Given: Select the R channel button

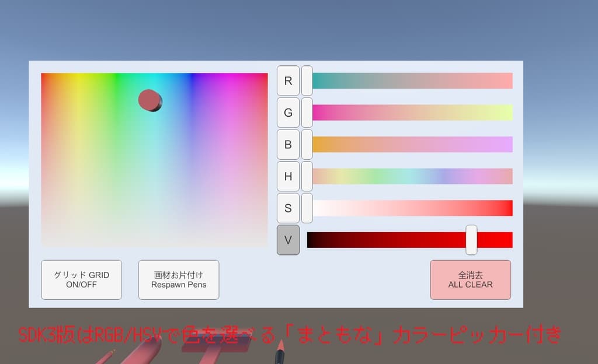Looking at the screenshot, I should tap(287, 81).
